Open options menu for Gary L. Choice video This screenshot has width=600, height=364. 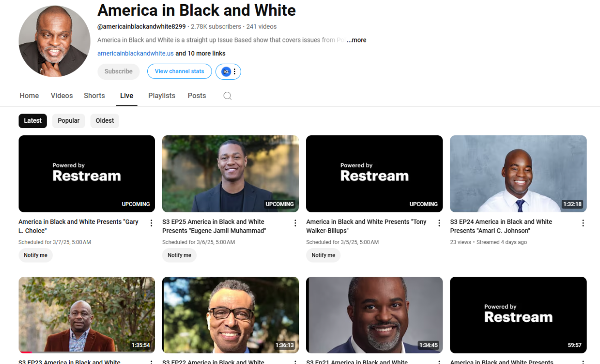coord(151,223)
